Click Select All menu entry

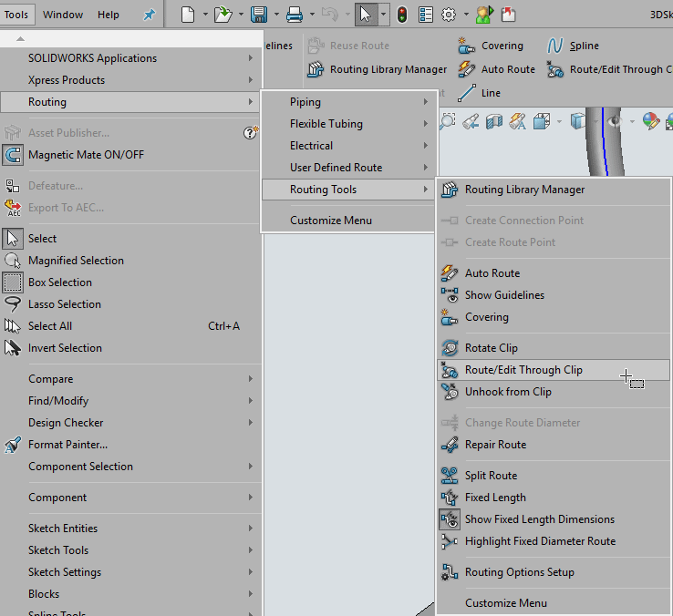click(x=131, y=326)
